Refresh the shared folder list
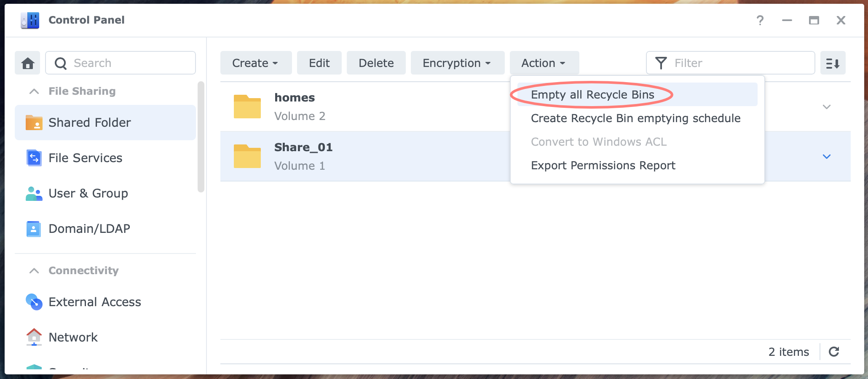Viewport: 868px width, 379px height. (x=834, y=352)
